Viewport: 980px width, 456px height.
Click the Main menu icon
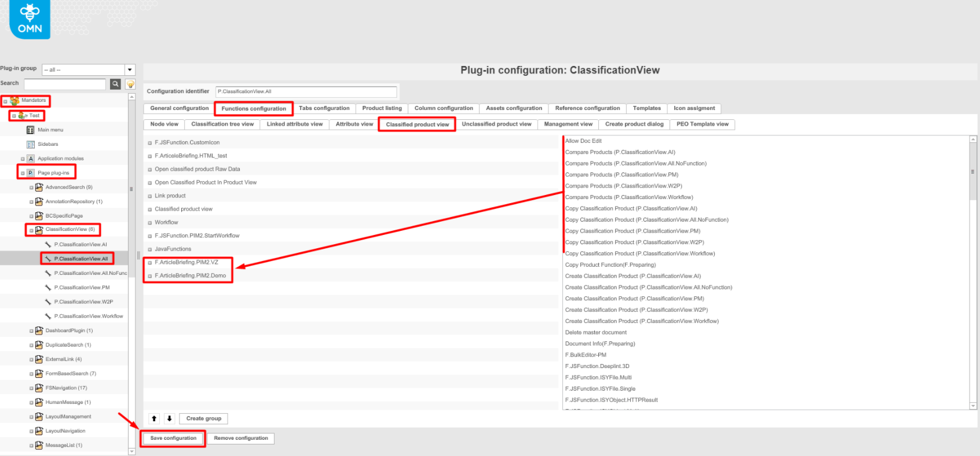pyautogui.click(x=31, y=130)
